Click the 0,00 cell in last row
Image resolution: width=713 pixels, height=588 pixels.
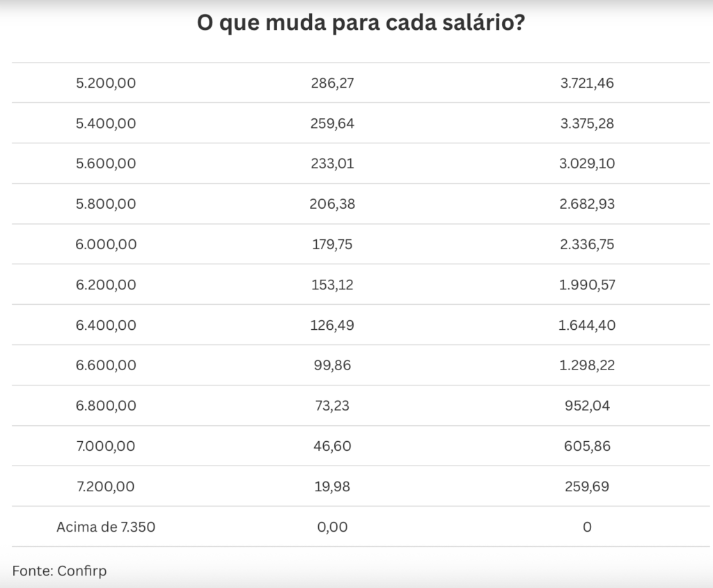point(332,527)
